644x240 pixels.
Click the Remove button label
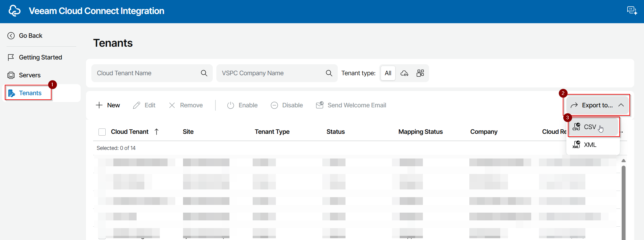tap(191, 105)
